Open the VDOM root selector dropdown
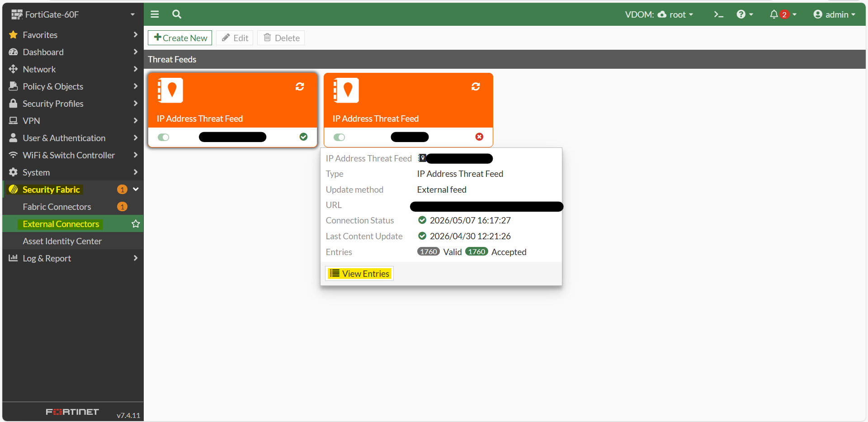 tap(659, 14)
